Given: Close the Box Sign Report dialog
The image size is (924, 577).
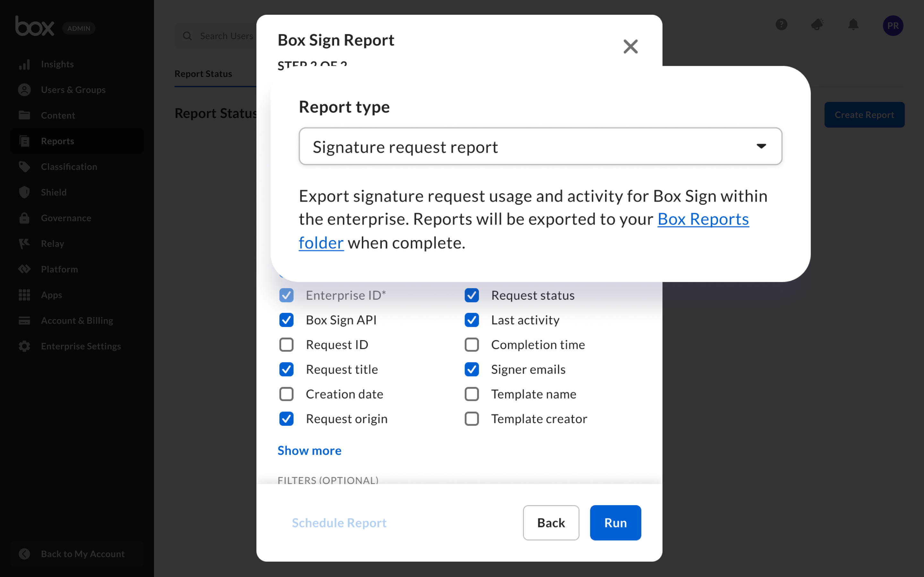Looking at the screenshot, I should (x=630, y=46).
